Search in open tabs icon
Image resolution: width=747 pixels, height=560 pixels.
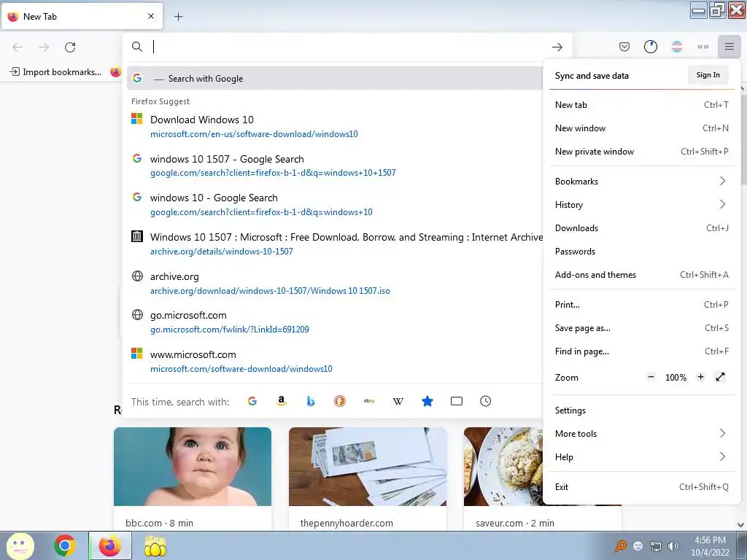[457, 402]
